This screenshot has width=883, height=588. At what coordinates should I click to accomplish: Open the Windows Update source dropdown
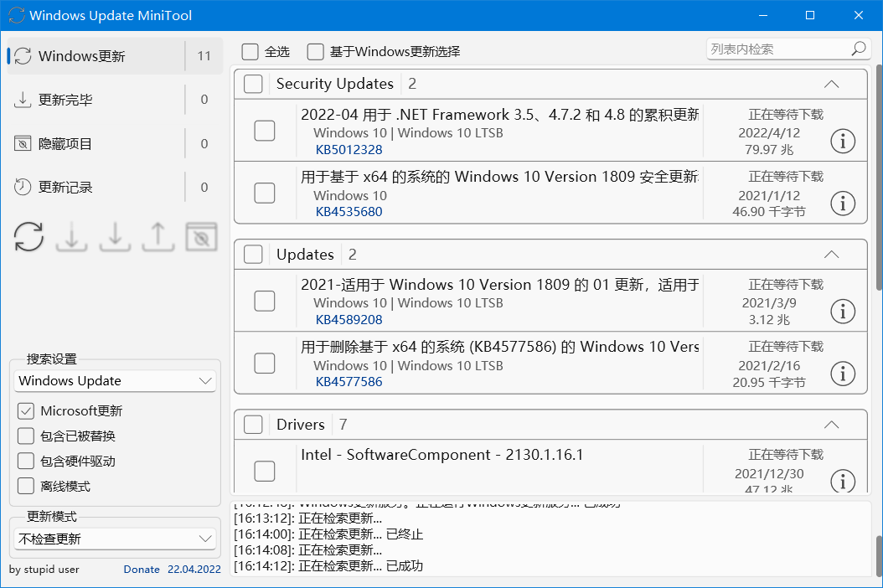pos(115,381)
